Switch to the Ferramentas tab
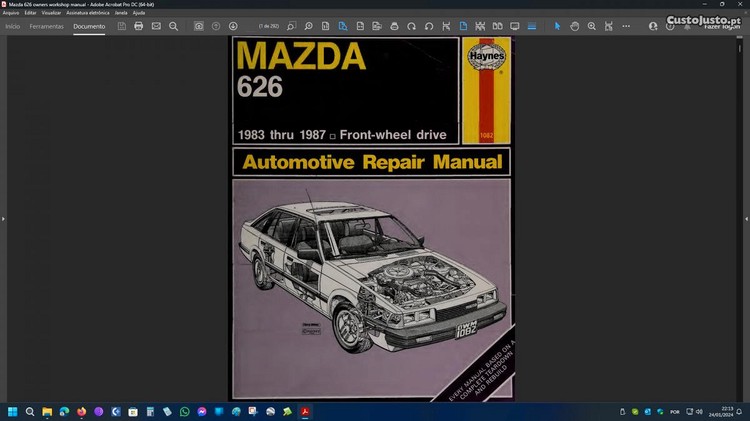 tap(46, 26)
